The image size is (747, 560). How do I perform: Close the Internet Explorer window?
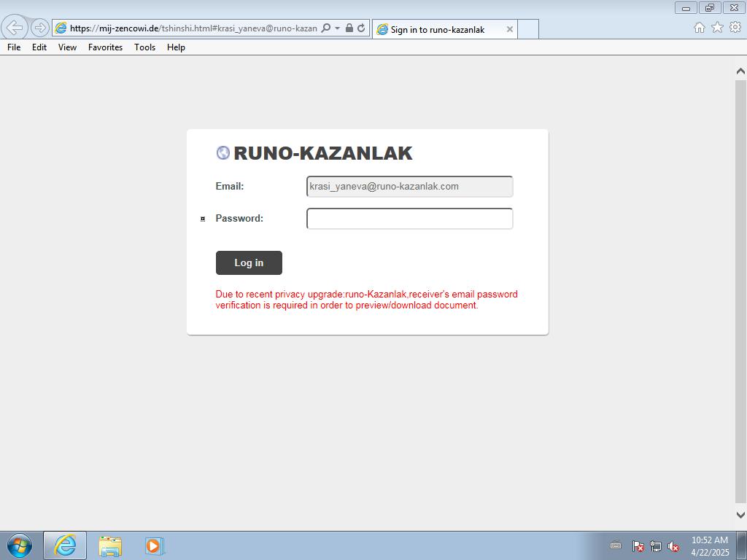pos(734,8)
